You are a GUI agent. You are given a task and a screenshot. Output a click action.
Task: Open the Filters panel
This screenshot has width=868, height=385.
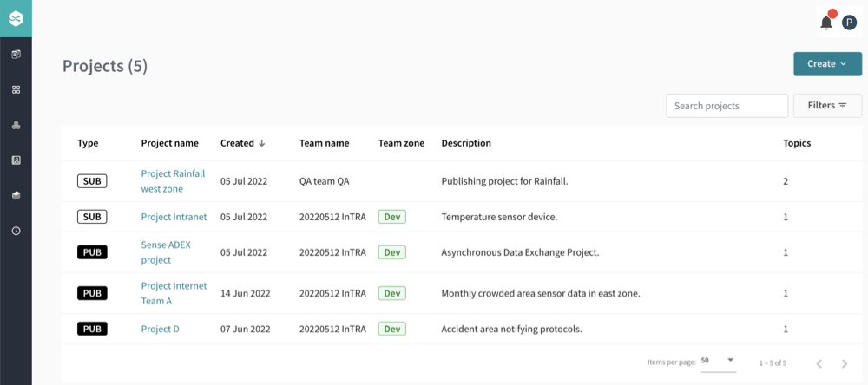click(827, 106)
